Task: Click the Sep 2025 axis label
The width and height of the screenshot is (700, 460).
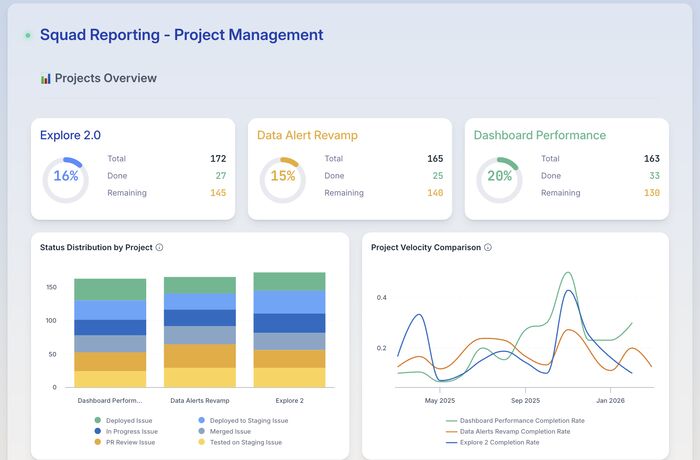Action: tap(525, 401)
